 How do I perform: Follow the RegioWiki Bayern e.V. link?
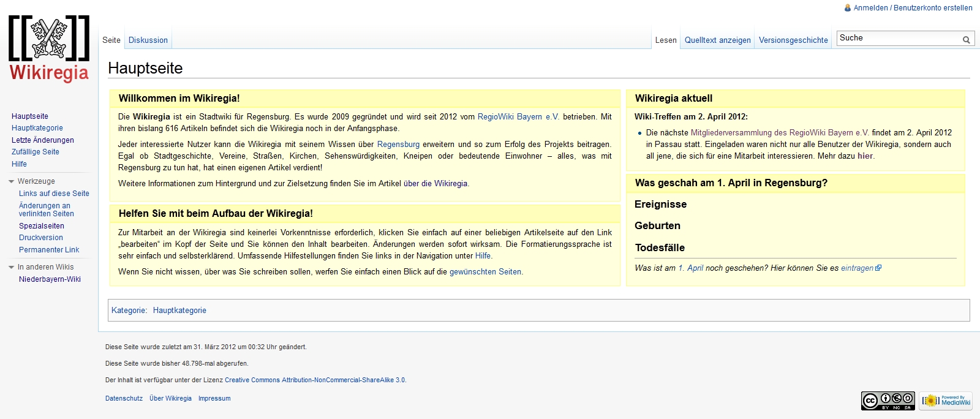pos(518,117)
